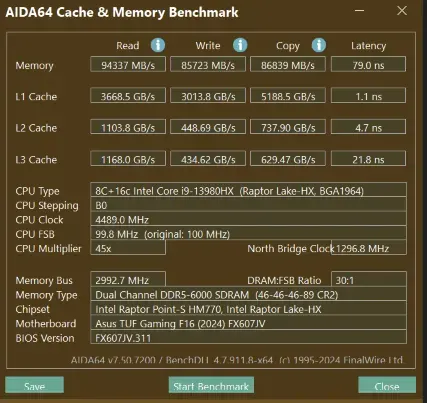Click the Save button
This screenshot has width=427, height=403.
point(34,385)
